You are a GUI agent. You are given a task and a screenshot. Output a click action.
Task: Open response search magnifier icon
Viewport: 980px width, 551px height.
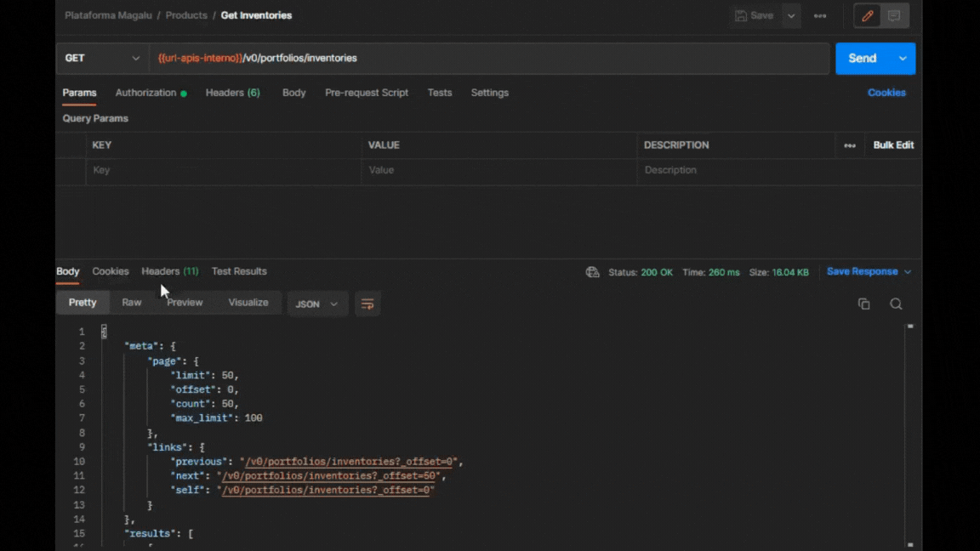coord(896,304)
